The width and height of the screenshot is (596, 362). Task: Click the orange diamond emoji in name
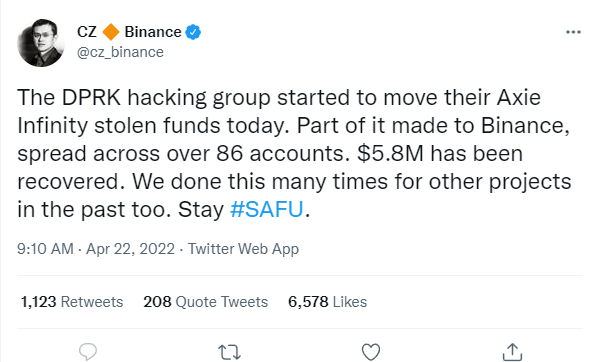pyautogui.click(x=111, y=32)
